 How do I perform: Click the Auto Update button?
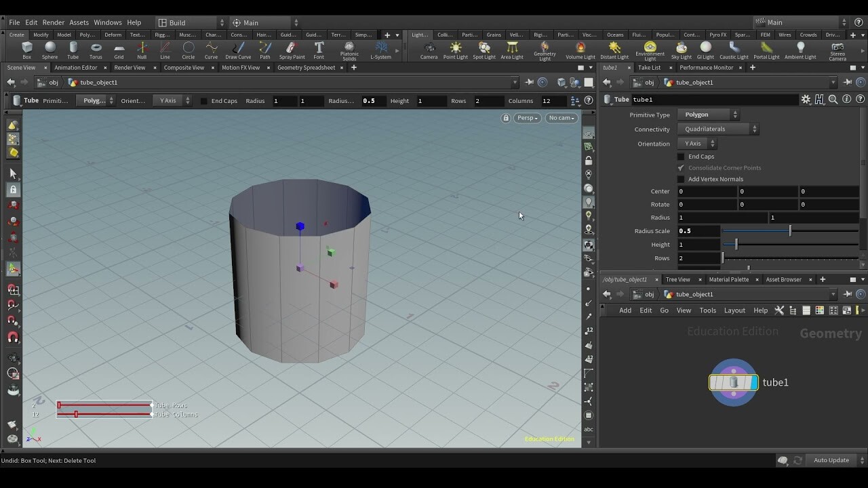click(x=831, y=460)
